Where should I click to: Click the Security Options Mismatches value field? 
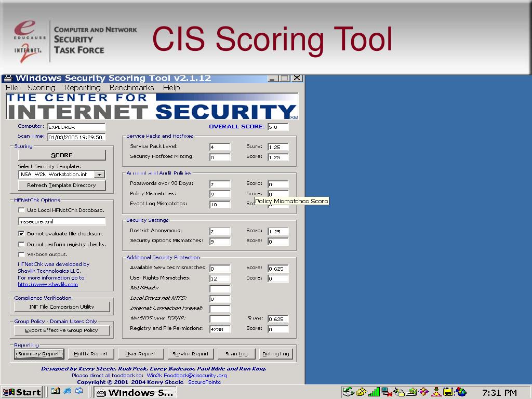tap(220, 242)
